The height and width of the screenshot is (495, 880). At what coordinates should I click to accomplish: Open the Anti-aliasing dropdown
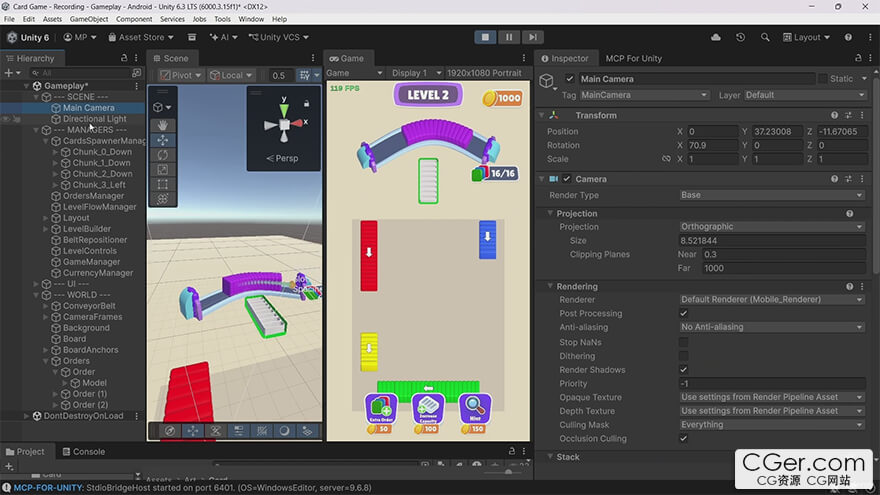(x=772, y=327)
